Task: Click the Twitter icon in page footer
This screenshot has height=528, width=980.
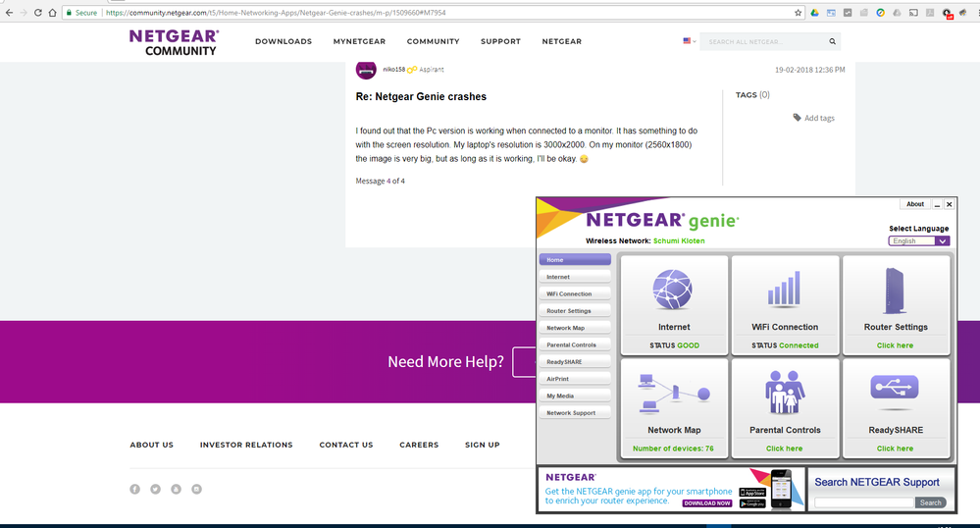Action: 156,489
